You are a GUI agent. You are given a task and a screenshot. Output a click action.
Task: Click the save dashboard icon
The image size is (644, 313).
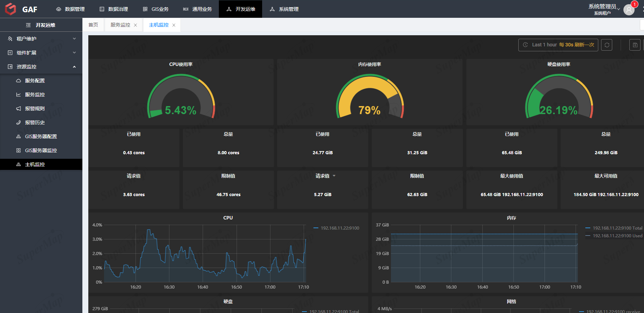tap(635, 45)
